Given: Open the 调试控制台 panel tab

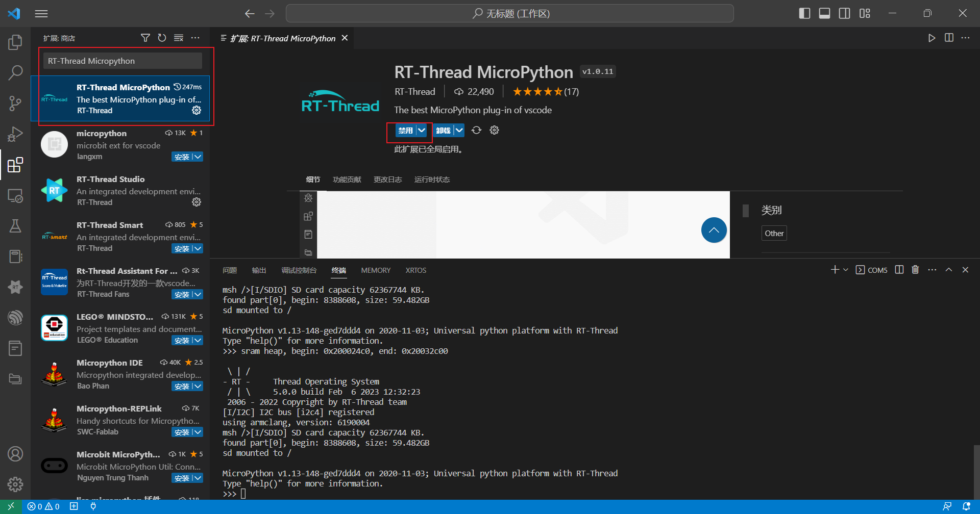Looking at the screenshot, I should pyautogui.click(x=299, y=270).
